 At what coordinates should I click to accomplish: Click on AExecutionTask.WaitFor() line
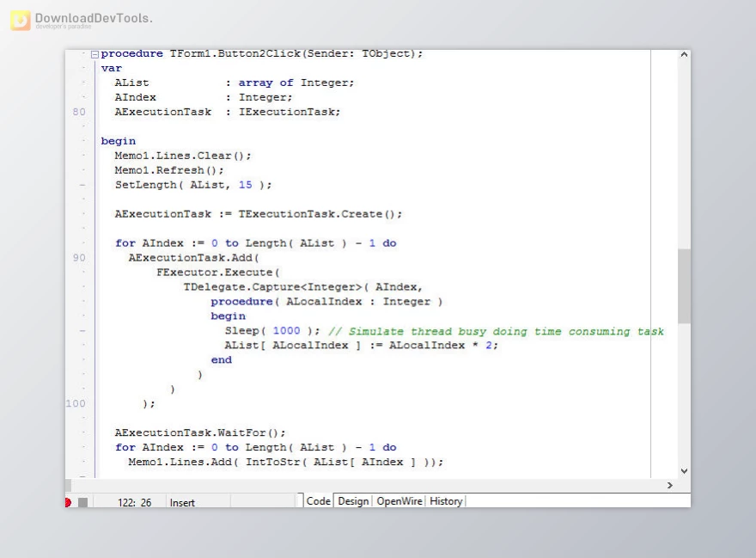pos(199,432)
